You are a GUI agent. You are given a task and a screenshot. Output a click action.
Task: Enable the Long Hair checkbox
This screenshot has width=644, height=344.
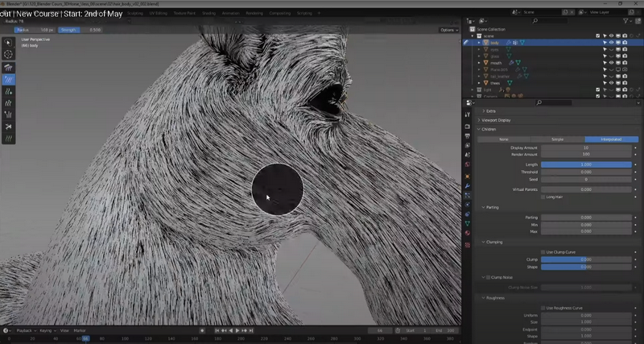pos(543,197)
